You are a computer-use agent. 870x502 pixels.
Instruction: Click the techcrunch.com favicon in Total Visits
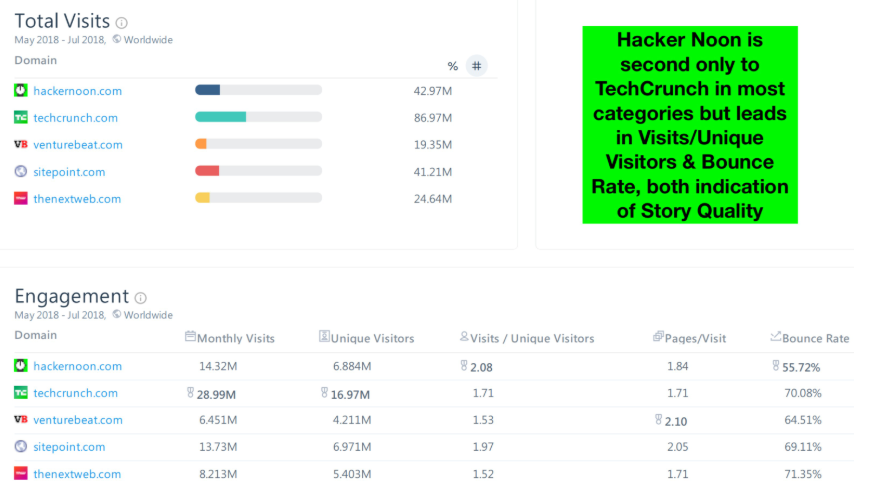click(21, 117)
